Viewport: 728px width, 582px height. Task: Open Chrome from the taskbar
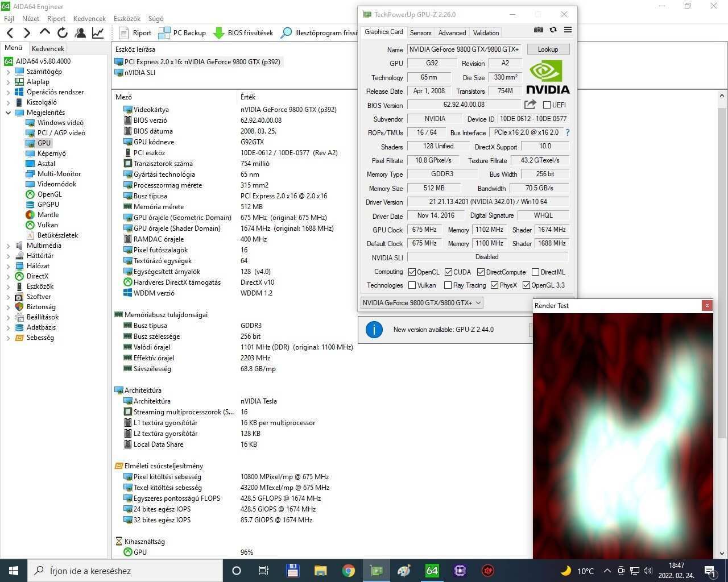tap(349, 571)
